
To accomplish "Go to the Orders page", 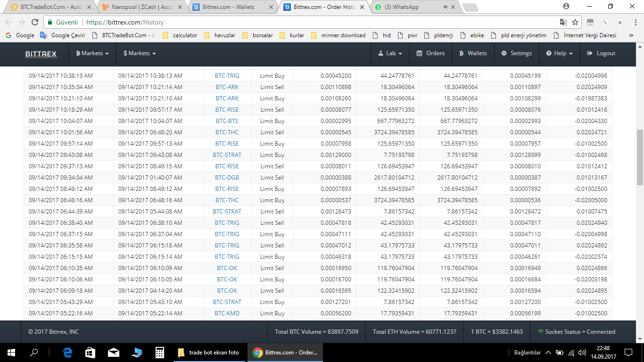I will coord(430,54).
